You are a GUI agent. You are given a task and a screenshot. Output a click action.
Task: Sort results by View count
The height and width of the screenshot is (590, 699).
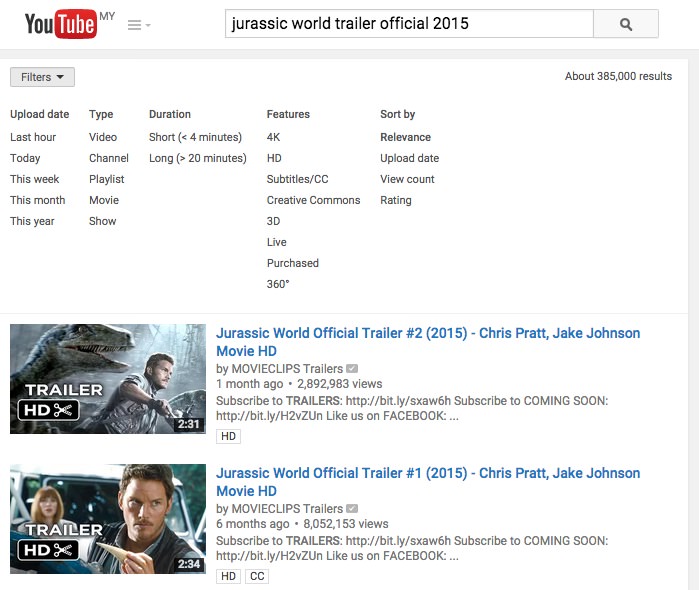(x=407, y=179)
